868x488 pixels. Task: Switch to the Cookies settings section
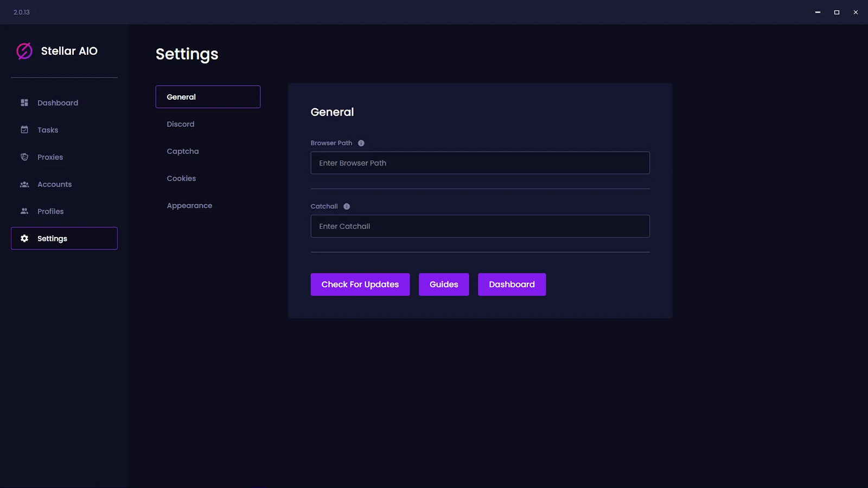pyautogui.click(x=181, y=178)
